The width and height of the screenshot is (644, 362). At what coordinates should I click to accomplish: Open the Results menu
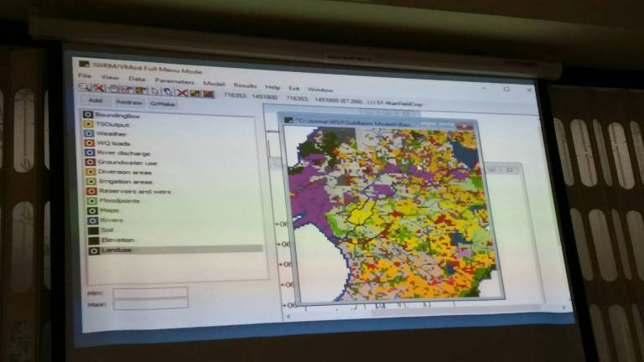click(x=245, y=85)
